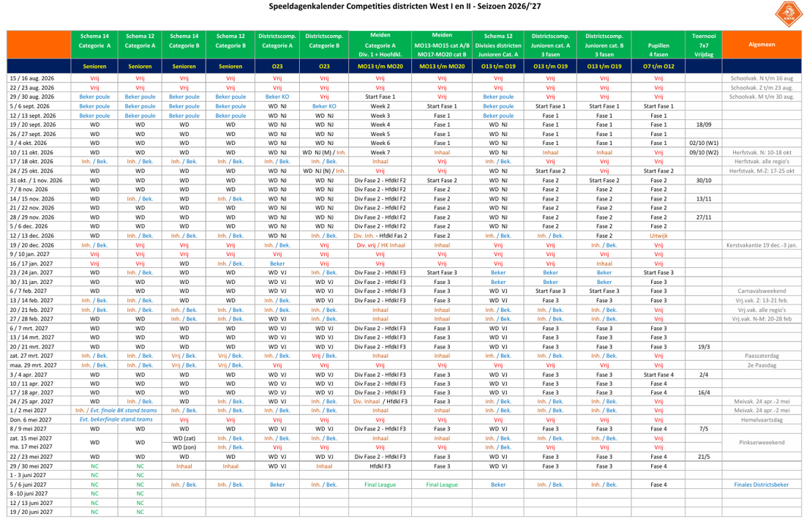Click the Carnavalsweekend note
The height and width of the screenshot is (527, 812).
coord(762,291)
